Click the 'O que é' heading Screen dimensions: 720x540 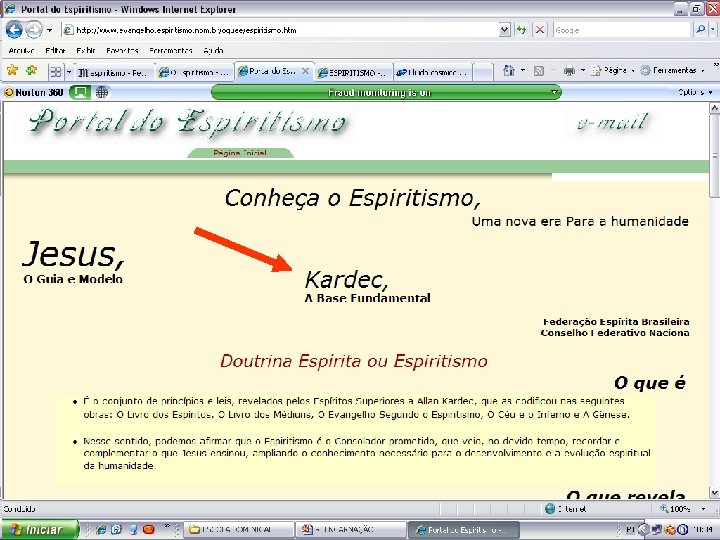[x=650, y=382]
